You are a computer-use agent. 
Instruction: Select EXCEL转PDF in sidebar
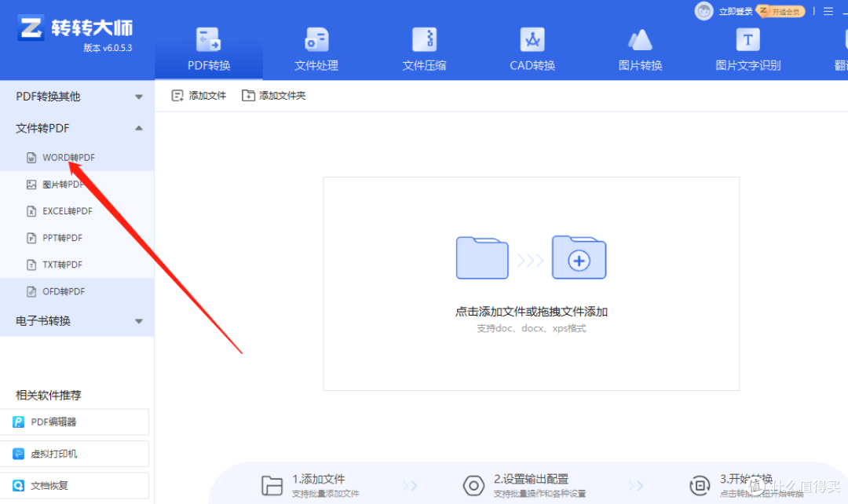pos(77,211)
